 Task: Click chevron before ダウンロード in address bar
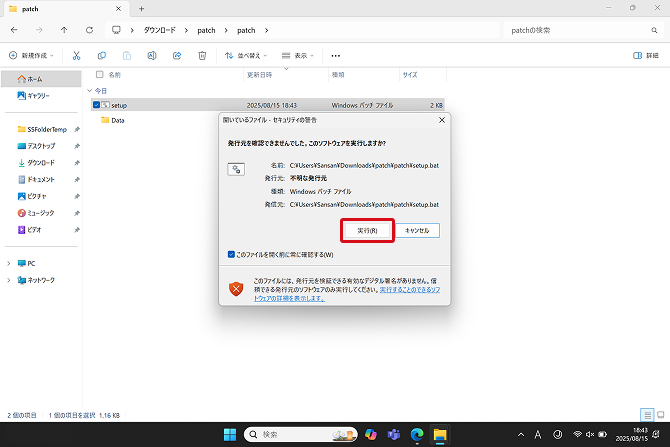[132, 30]
